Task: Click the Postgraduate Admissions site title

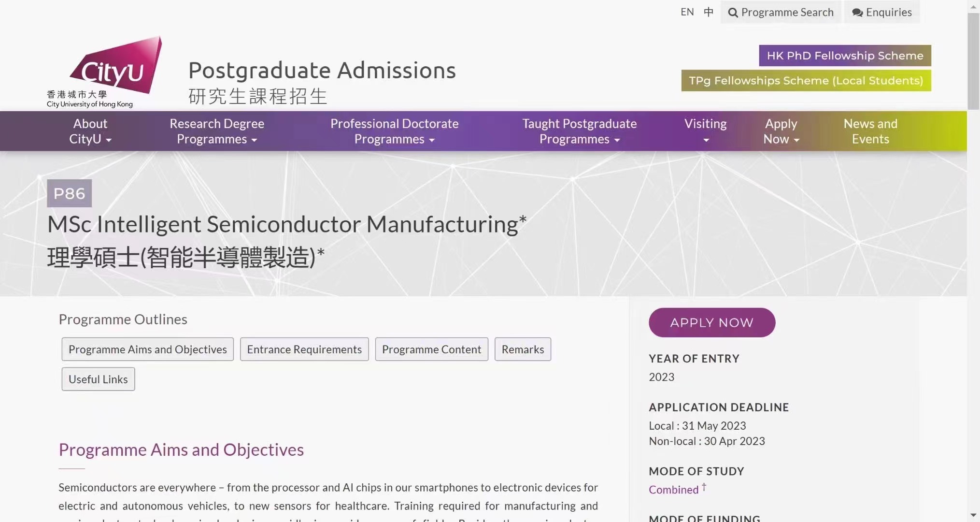Action: click(322, 70)
